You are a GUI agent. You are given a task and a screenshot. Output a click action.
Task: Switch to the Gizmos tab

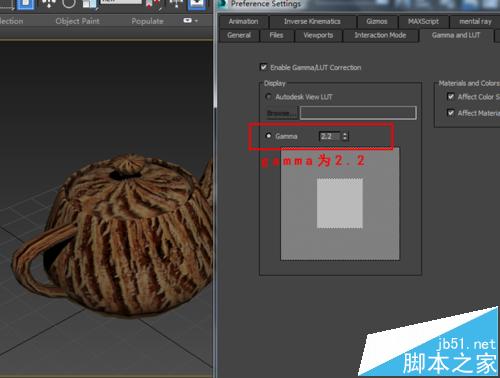[x=377, y=21]
